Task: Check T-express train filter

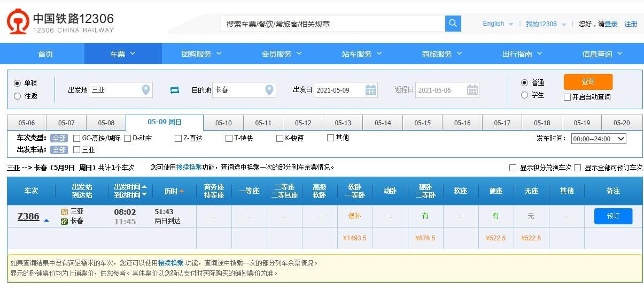Action: click(229, 138)
